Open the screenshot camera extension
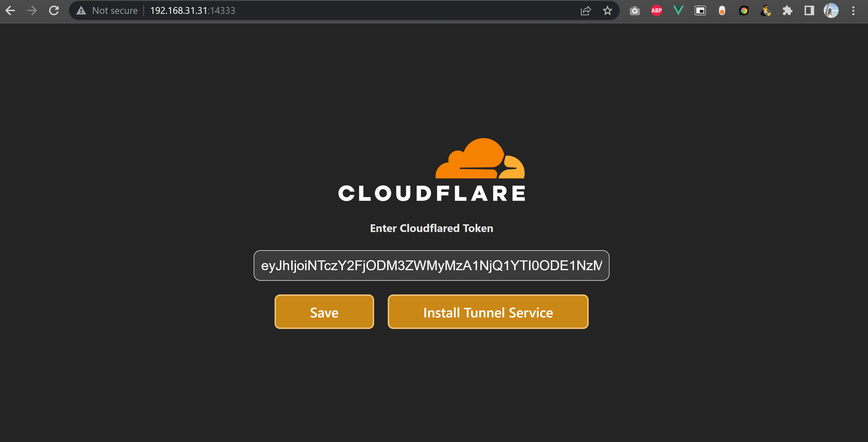 (635, 10)
